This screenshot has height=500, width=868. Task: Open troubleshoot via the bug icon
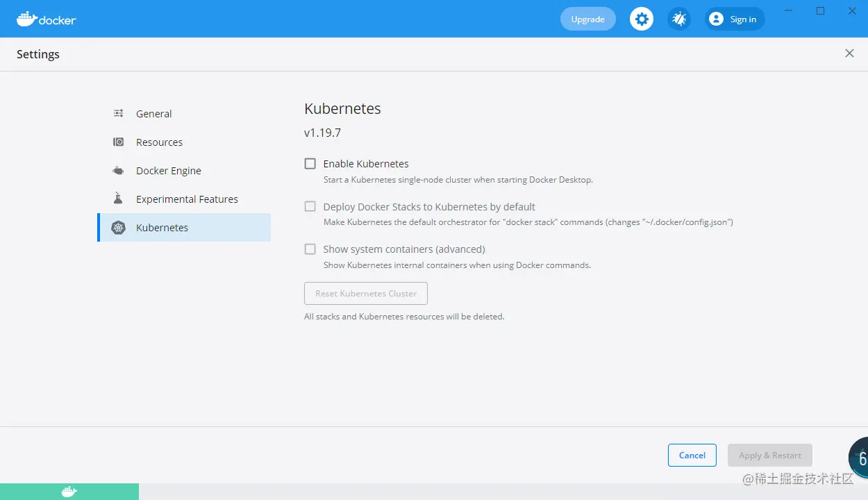(x=679, y=19)
